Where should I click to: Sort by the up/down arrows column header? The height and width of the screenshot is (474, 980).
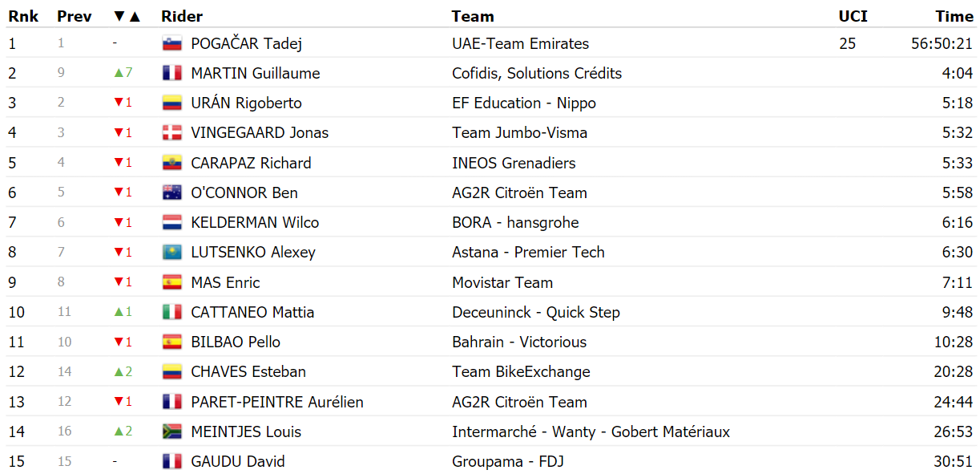click(x=127, y=16)
